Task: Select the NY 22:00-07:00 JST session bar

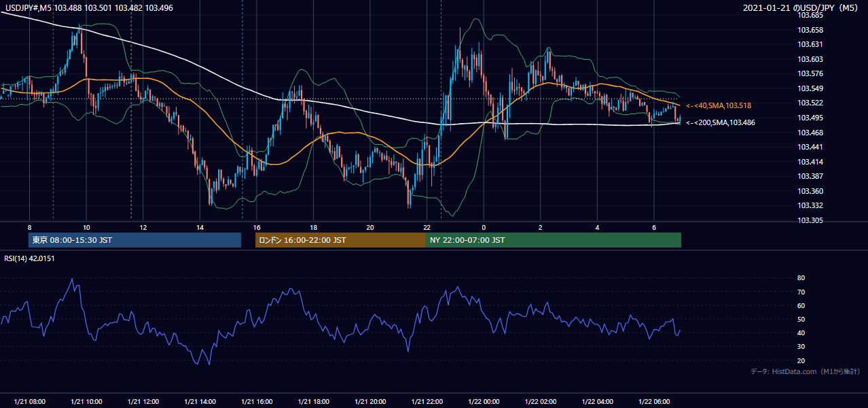Action: tap(554, 240)
